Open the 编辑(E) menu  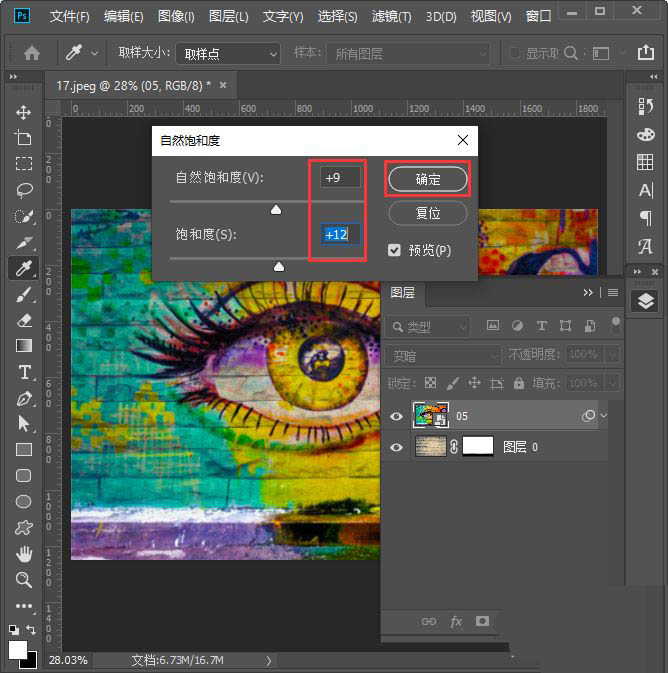coord(123,16)
